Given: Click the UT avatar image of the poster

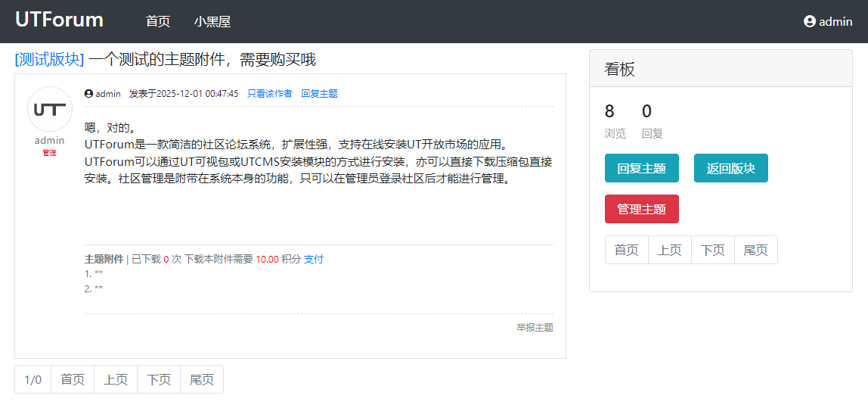Looking at the screenshot, I should [x=50, y=110].
